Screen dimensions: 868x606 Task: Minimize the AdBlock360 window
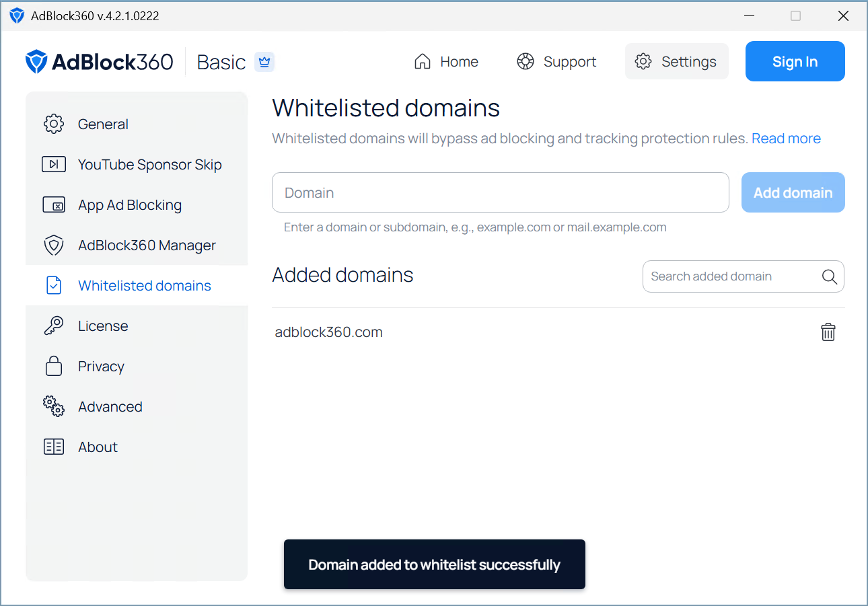749,15
